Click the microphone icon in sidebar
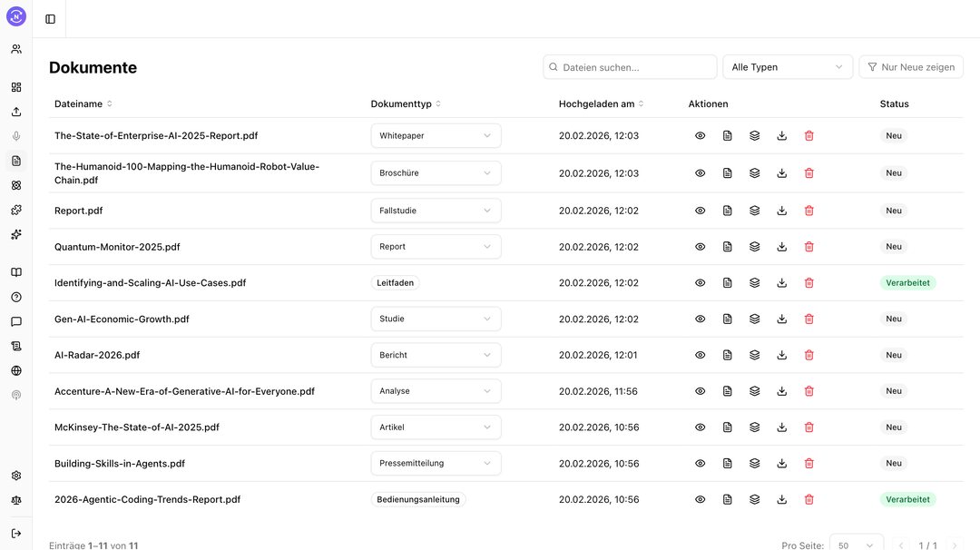Screen dimensions: 980x550 [x=16, y=136]
